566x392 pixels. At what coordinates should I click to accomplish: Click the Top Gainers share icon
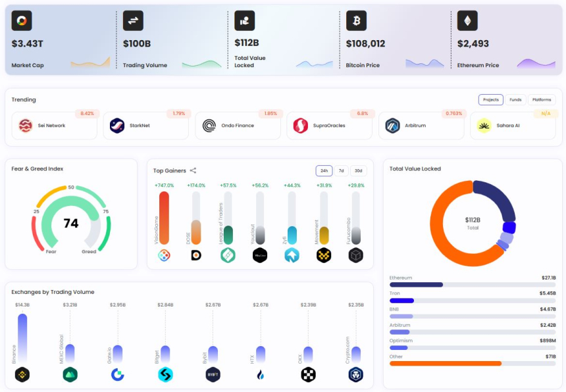click(193, 171)
